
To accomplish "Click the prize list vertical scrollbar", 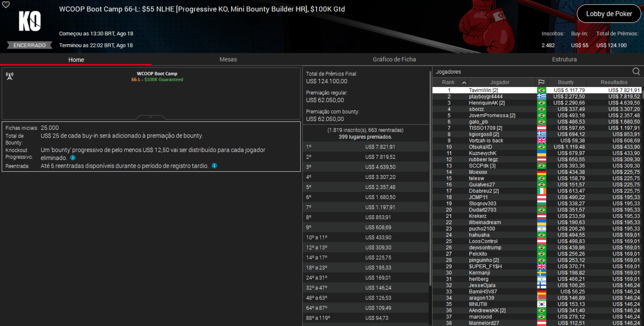I will pyautogui.click(x=430, y=178).
